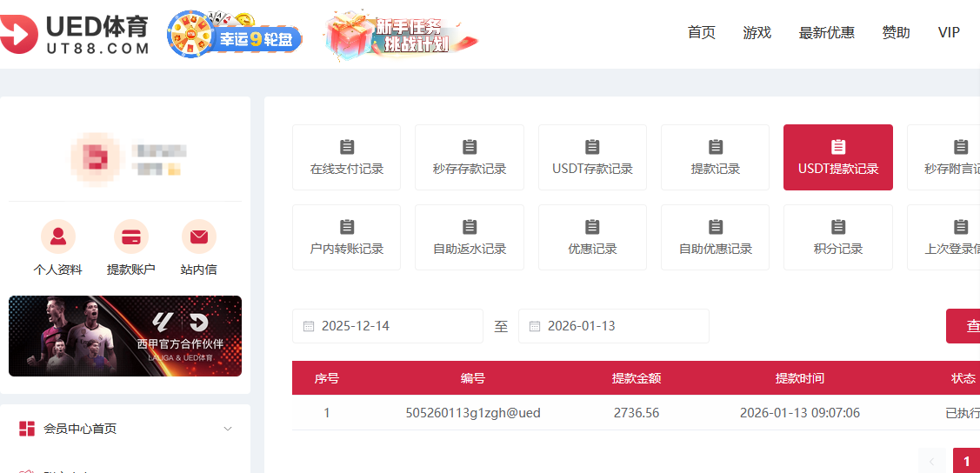This screenshot has width=980, height=473.
Task: Switch to the USDT存款记录 tab
Action: 592,157
